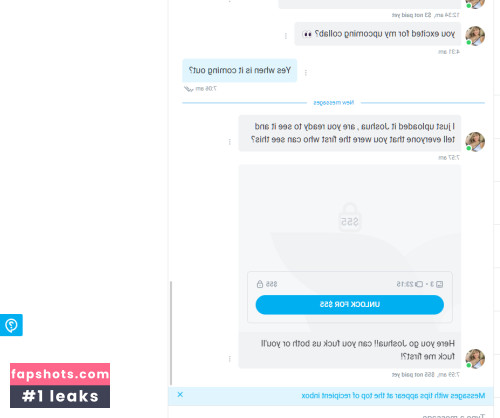
Task: Click the video duration icon in media info
Action: click(419, 284)
